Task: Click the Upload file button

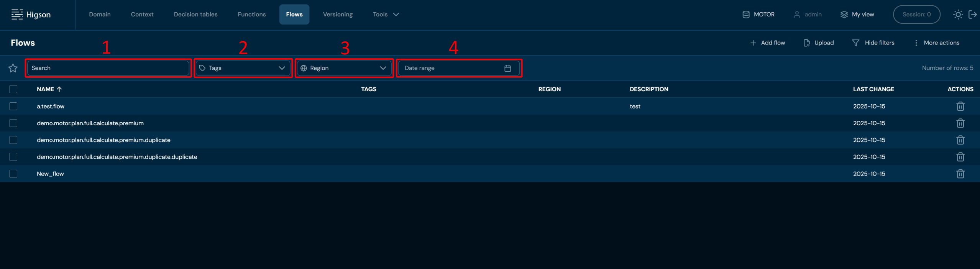Action: click(x=818, y=43)
